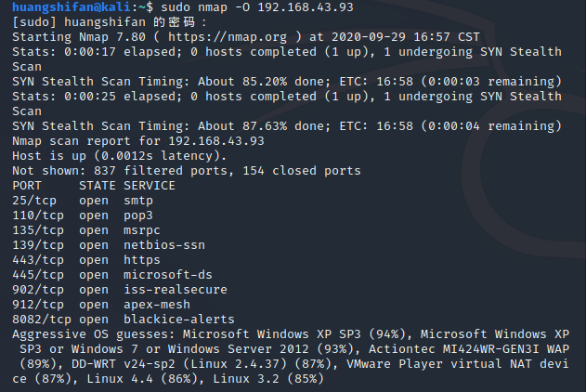Click the PORT column header

pos(27,186)
